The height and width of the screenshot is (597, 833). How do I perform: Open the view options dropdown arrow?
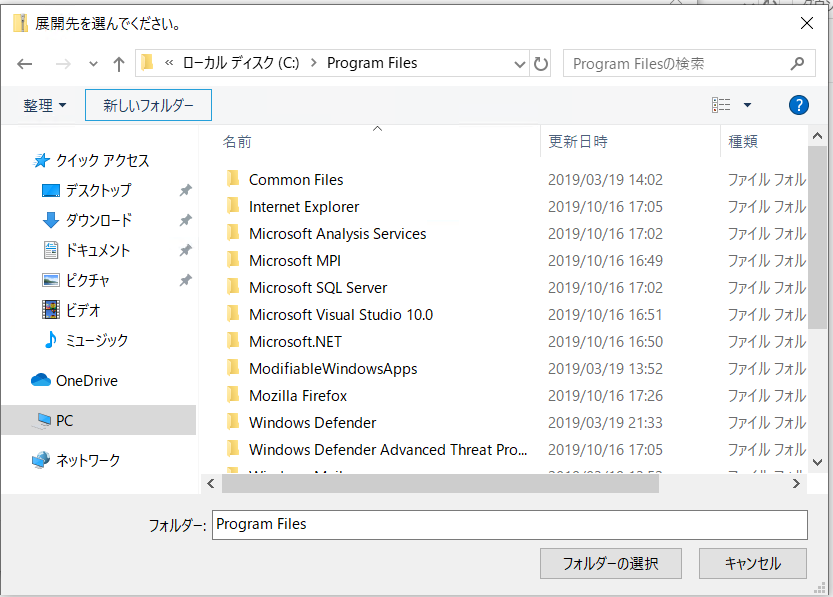[747, 105]
